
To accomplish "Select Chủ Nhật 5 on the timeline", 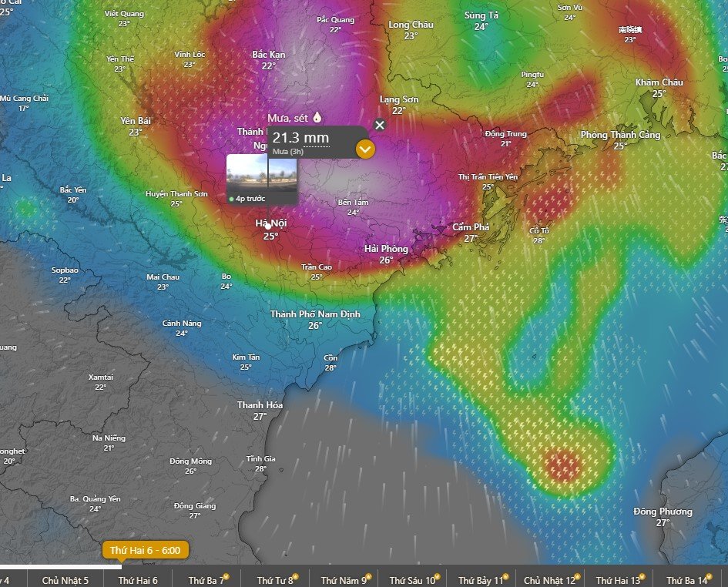I will click(x=65, y=580).
